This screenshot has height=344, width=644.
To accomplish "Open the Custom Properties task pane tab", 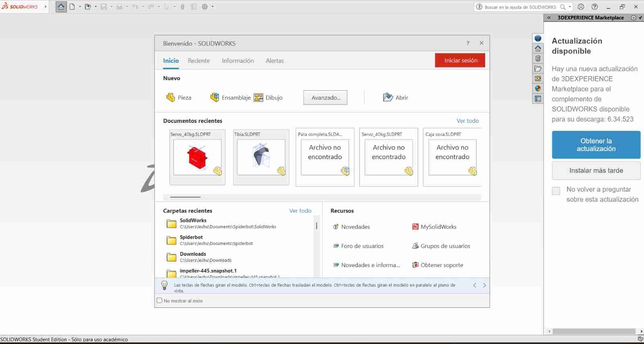I will [x=538, y=99].
